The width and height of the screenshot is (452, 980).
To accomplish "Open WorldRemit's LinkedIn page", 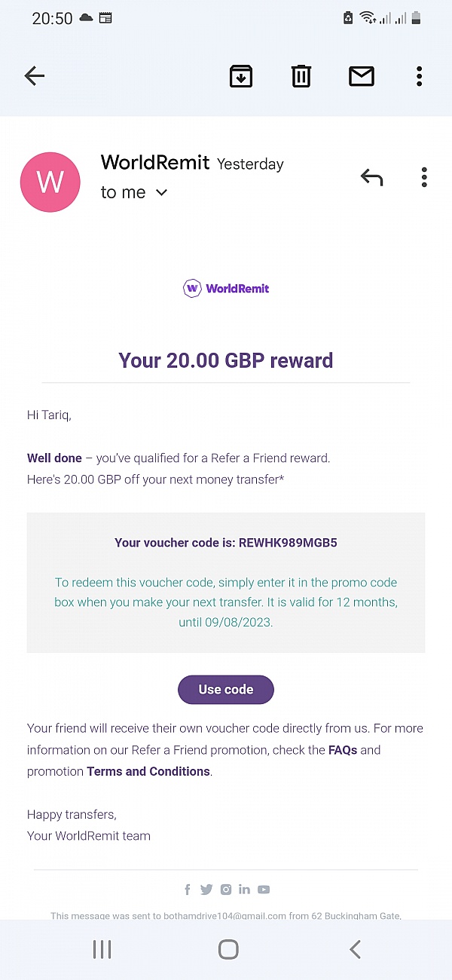I will coord(244,890).
